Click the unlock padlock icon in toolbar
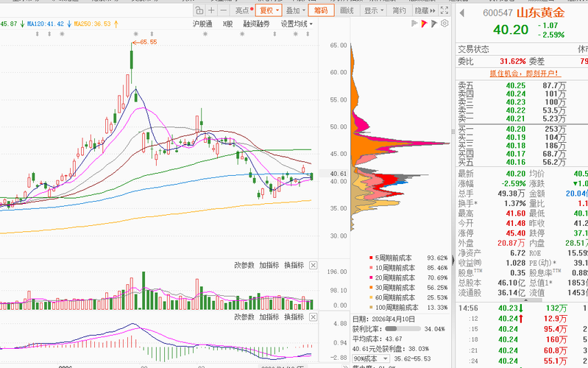 click(x=199, y=10)
